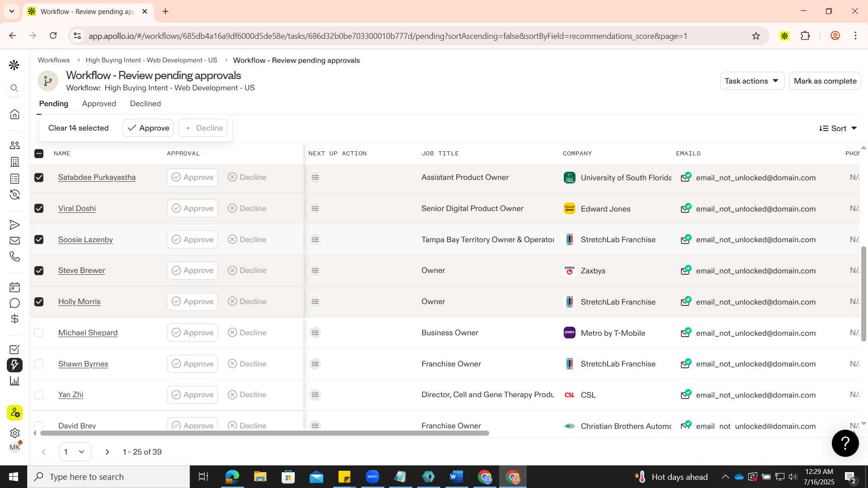Viewport: 868px width, 488px height.
Task: Switch to the Pending tab
Action: point(54,103)
